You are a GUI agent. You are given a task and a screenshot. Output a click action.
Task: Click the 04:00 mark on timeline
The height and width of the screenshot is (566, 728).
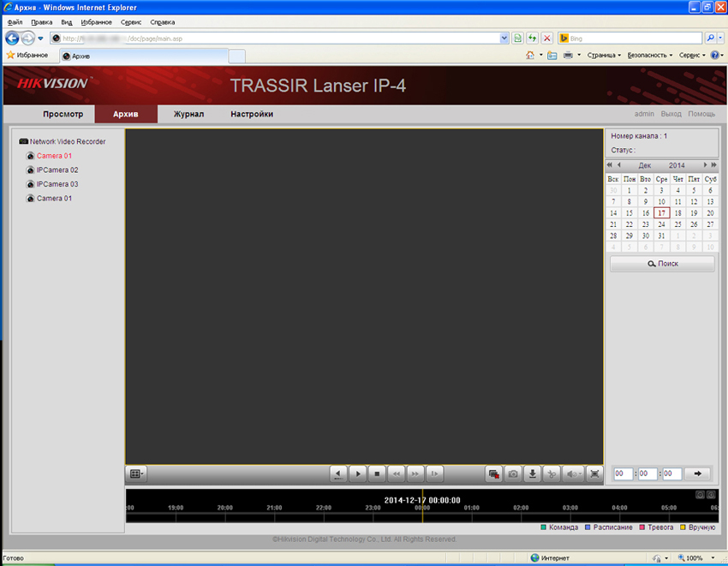coord(619,508)
